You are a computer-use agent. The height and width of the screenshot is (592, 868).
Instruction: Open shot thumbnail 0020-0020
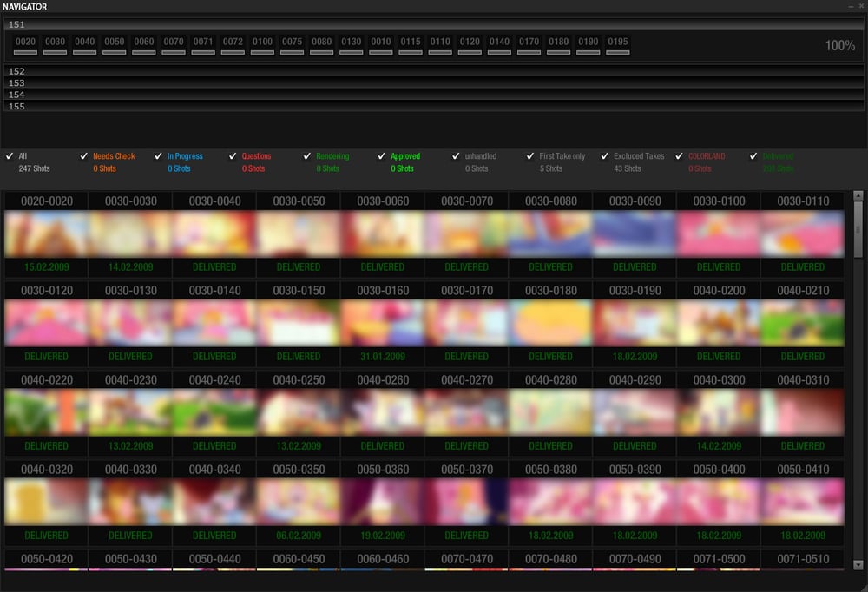click(x=47, y=234)
